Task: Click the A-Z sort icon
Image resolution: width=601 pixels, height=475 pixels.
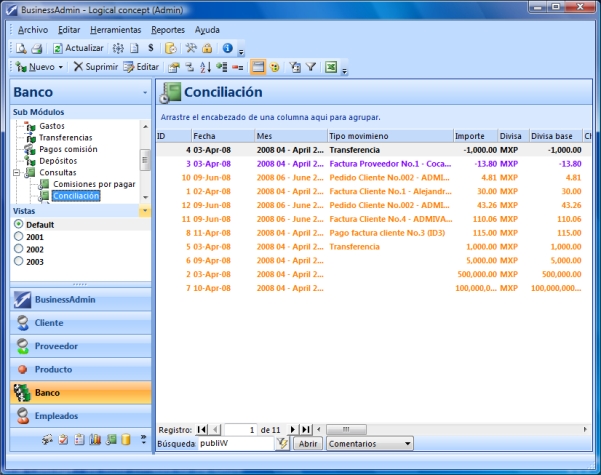Action: [x=205, y=67]
